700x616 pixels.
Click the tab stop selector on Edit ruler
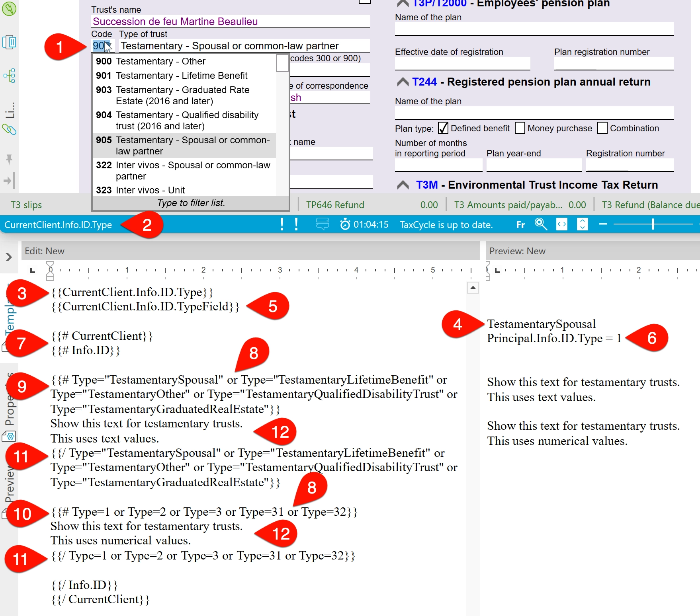point(33,271)
